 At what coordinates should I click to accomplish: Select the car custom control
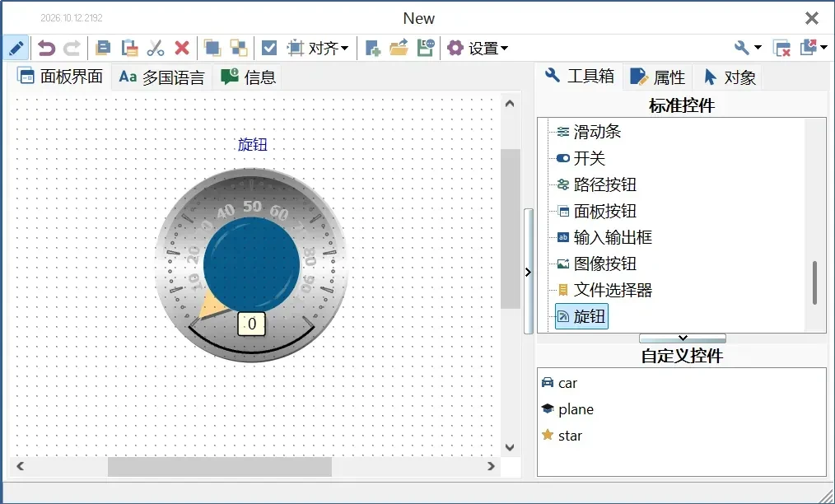(559, 383)
